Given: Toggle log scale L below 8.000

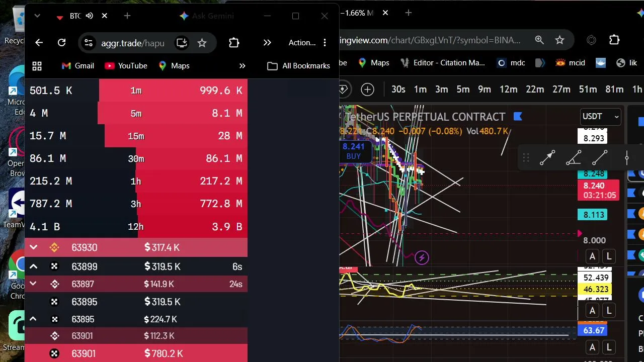Looking at the screenshot, I should click(x=609, y=256).
